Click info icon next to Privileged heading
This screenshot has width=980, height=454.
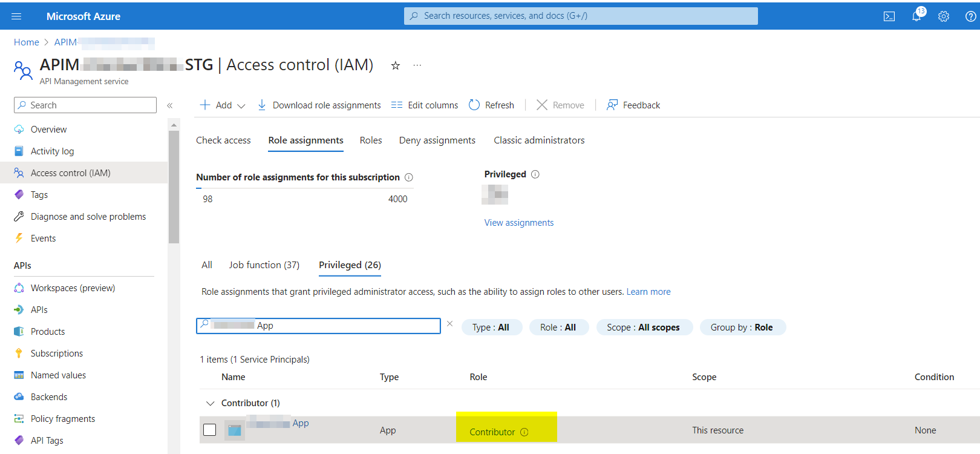[535, 174]
